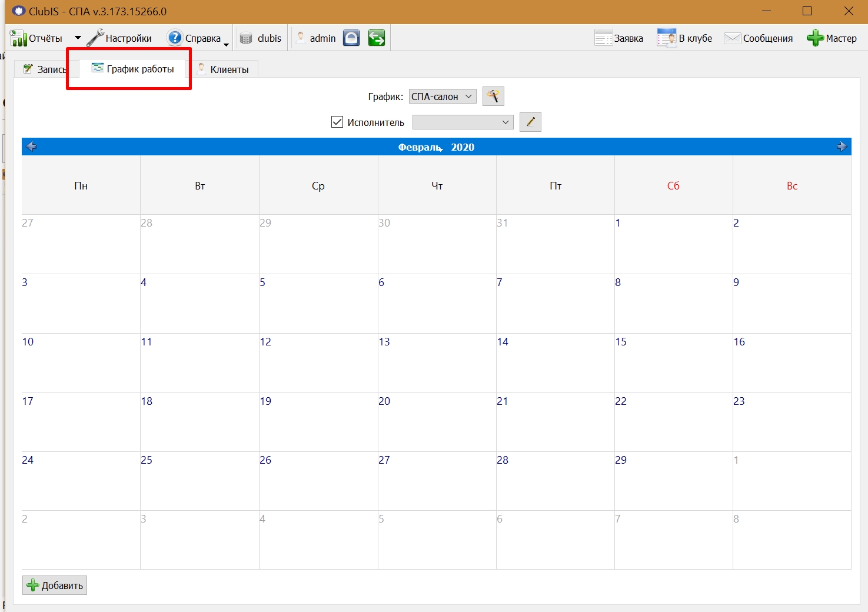Select February 10 calendar cell
868x612 pixels.
coord(81,363)
